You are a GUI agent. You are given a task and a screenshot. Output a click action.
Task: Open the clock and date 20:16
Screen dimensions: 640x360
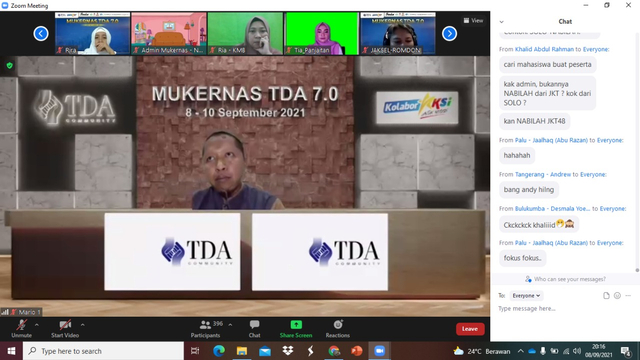[599, 351]
